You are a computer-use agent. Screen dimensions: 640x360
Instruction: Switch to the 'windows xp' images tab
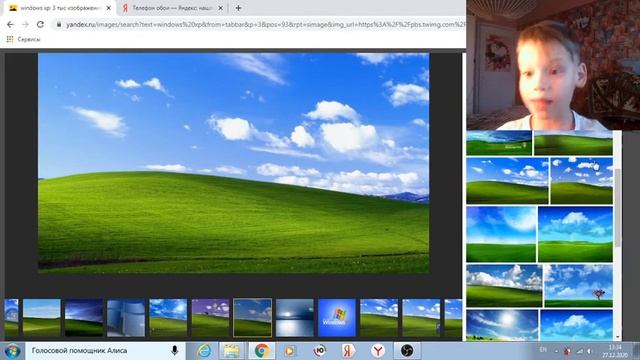point(60,8)
